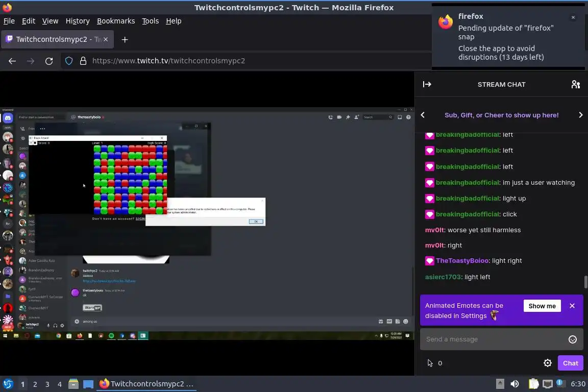Open the Help menu
588x392 pixels.
coord(174,21)
